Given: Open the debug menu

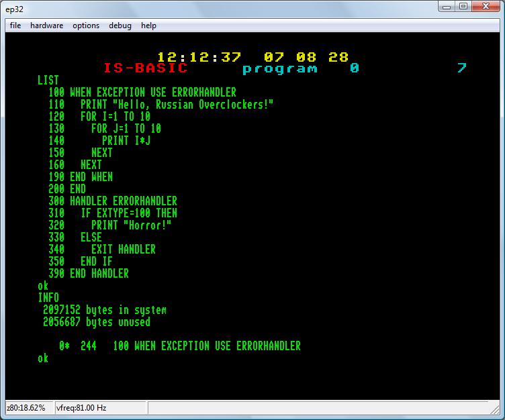Looking at the screenshot, I should 120,25.
